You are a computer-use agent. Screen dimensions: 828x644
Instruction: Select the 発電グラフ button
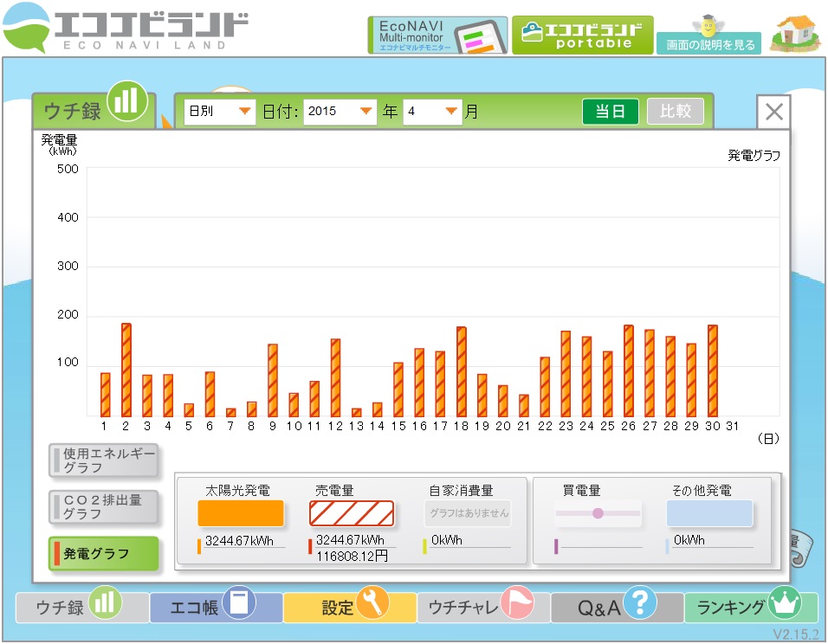point(104,554)
